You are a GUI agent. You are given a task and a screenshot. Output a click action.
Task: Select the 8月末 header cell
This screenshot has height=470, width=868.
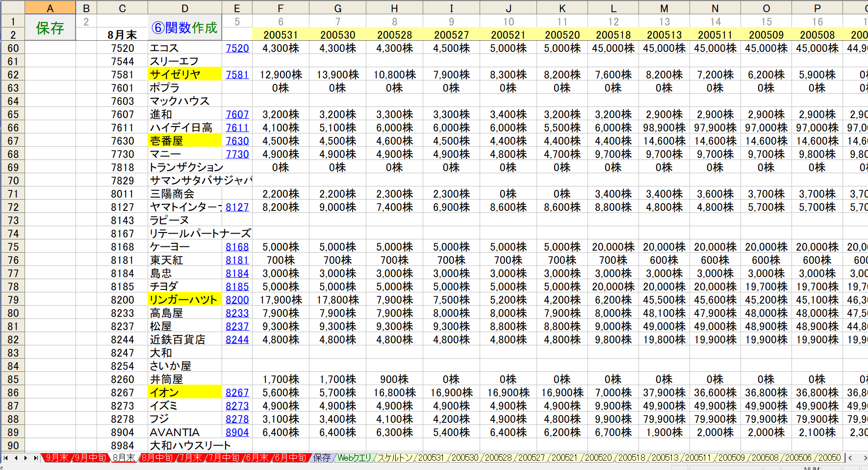tap(123, 35)
